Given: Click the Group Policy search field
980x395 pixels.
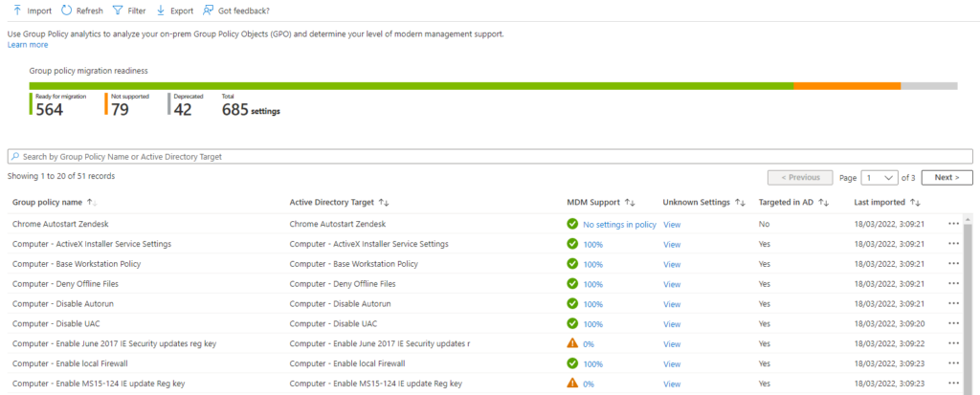Looking at the screenshot, I should point(490,156).
